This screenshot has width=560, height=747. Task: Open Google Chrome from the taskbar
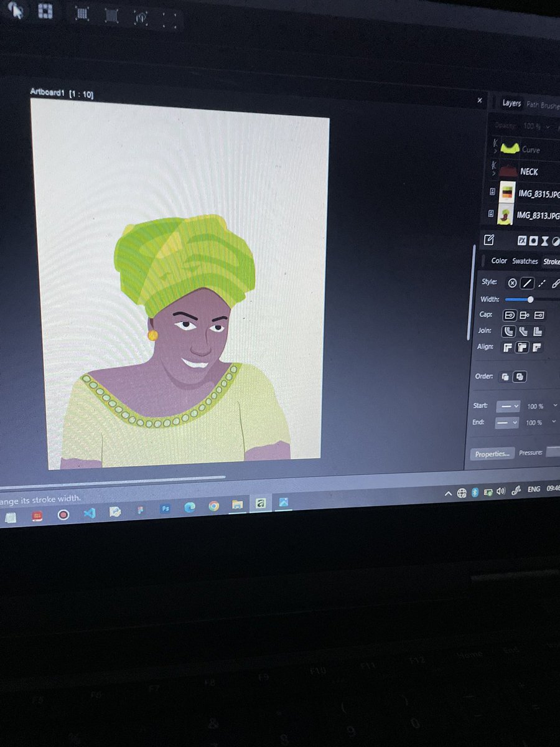pyautogui.click(x=213, y=505)
